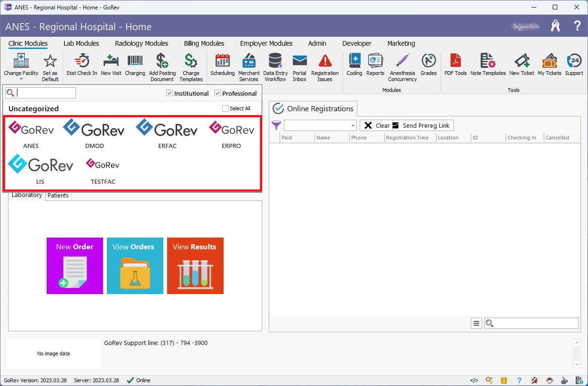
Task: Switch to the Clinic Modules tab
Action: point(28,43)
